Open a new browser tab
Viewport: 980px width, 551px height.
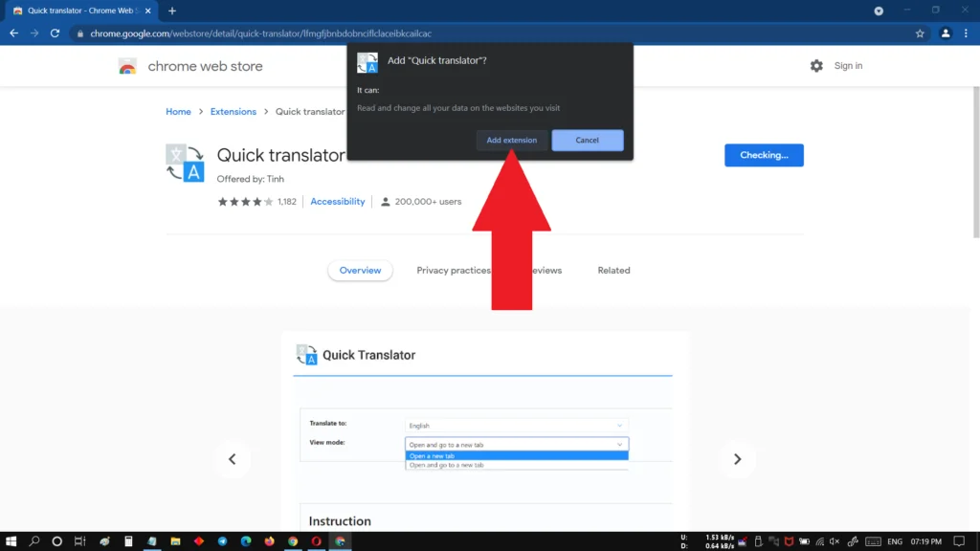click(172, 11)
